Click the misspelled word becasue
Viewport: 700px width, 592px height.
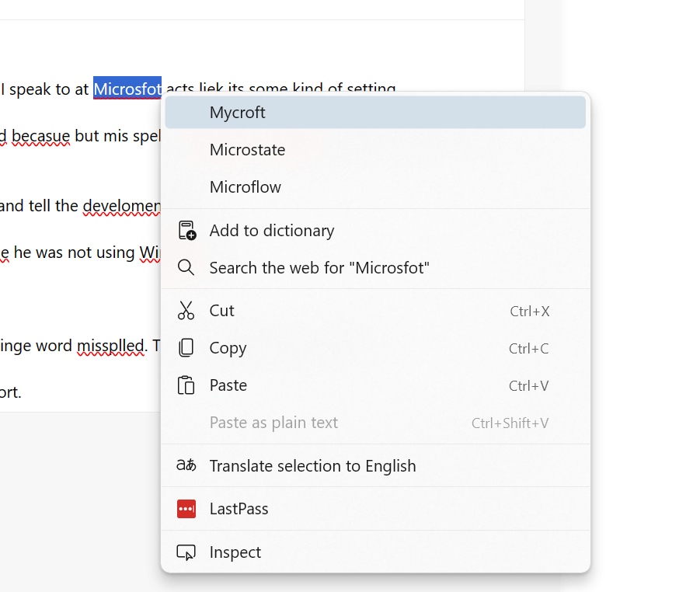[x=40, y=136]
